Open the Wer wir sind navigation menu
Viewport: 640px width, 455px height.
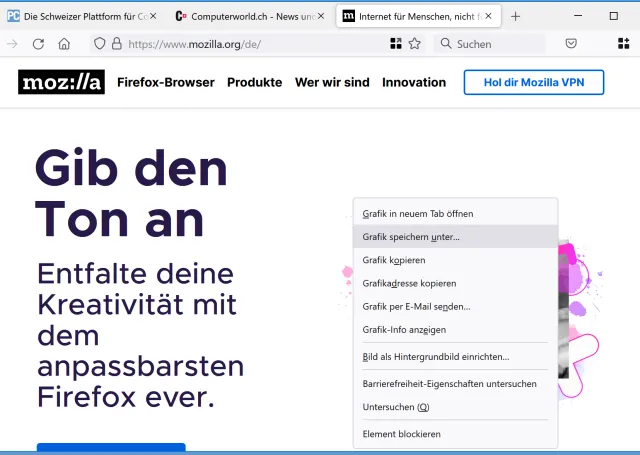pos(332,82)
